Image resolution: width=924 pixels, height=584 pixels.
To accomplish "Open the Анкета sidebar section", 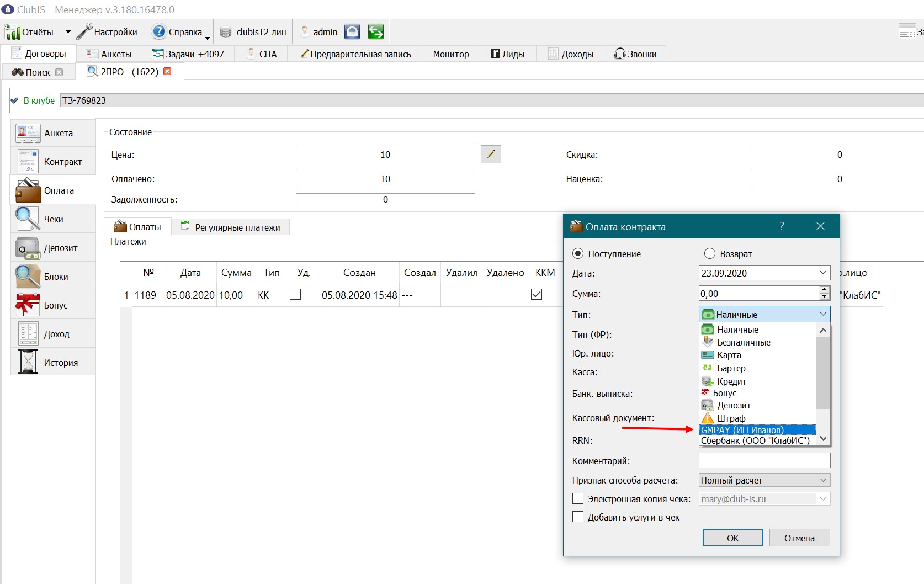I will point(53,133).
